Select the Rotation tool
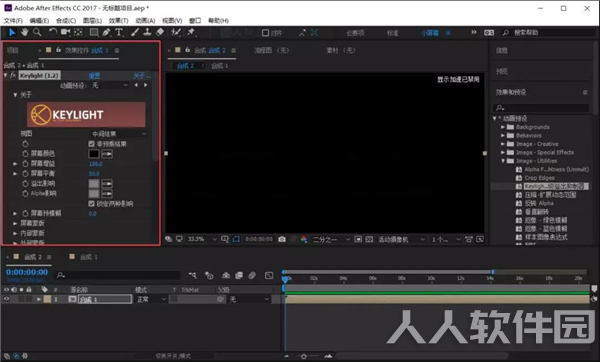Screen dimensions: 600x362 tap(53, 33)
